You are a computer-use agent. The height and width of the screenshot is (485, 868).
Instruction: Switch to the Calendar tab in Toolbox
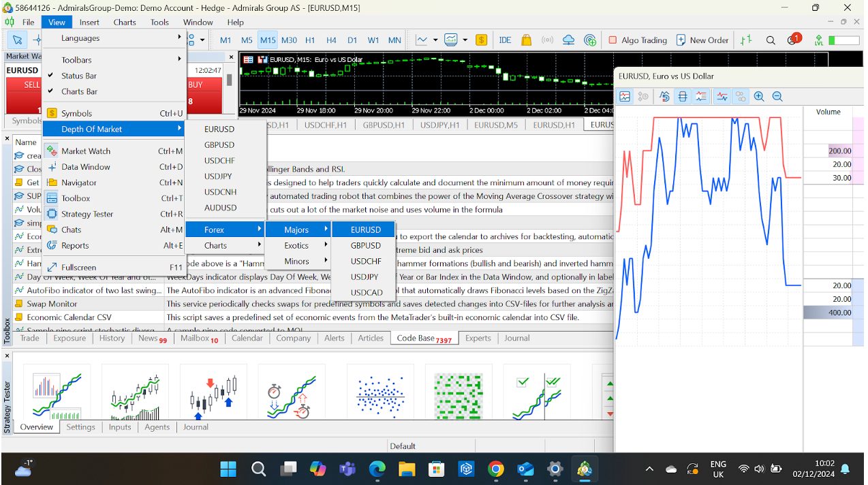tap(247, 338)
